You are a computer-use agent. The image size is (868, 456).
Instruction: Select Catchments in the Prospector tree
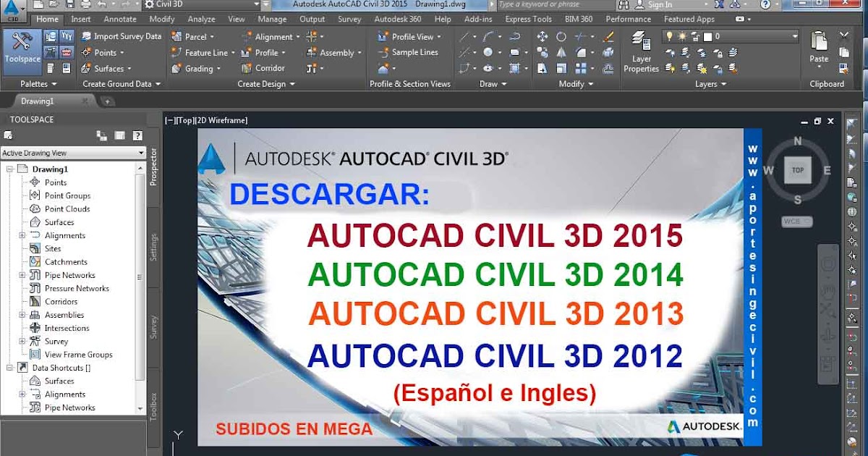[66, 262]
